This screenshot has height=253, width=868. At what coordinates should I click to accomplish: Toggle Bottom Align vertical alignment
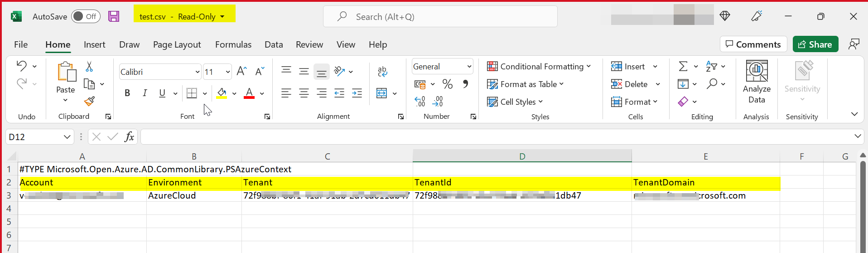(322, 72)
